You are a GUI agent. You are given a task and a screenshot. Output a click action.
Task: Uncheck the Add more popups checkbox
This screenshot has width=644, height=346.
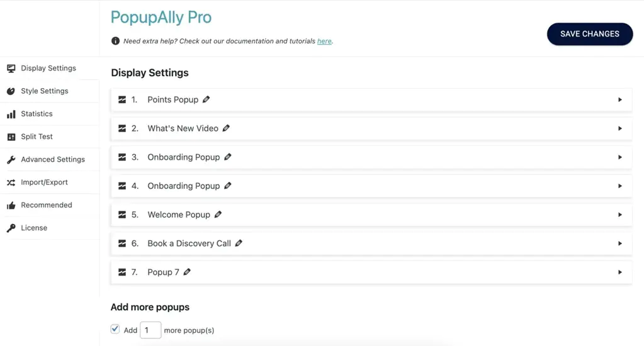click(115, 329)
